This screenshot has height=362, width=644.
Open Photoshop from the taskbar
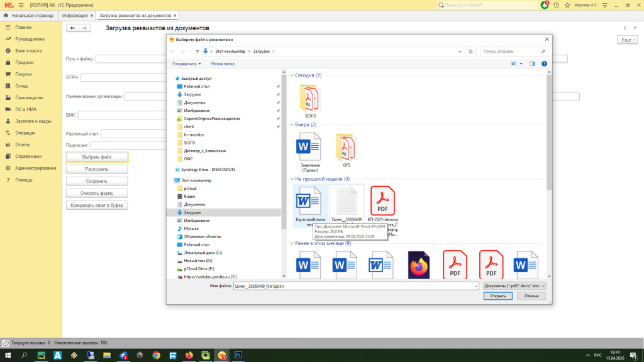238,355
